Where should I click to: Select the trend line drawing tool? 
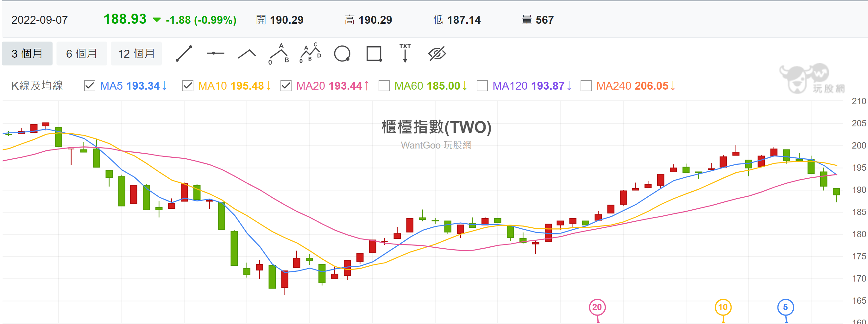184,54
